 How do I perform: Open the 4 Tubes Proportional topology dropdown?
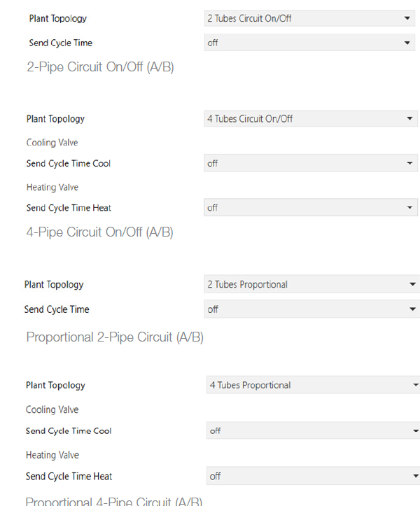pos(313,385)
